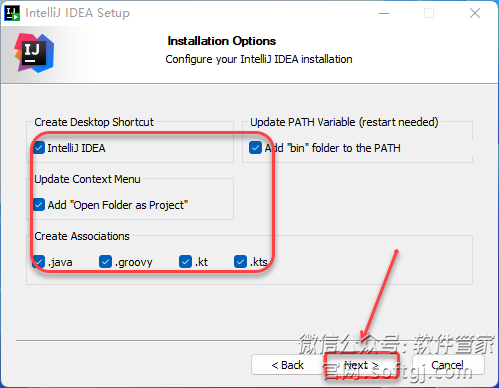Click the Configure your IntelliJ IDEA installation subtitle
This screenshot has height=388, width=499.
click(x=259, y=59)
